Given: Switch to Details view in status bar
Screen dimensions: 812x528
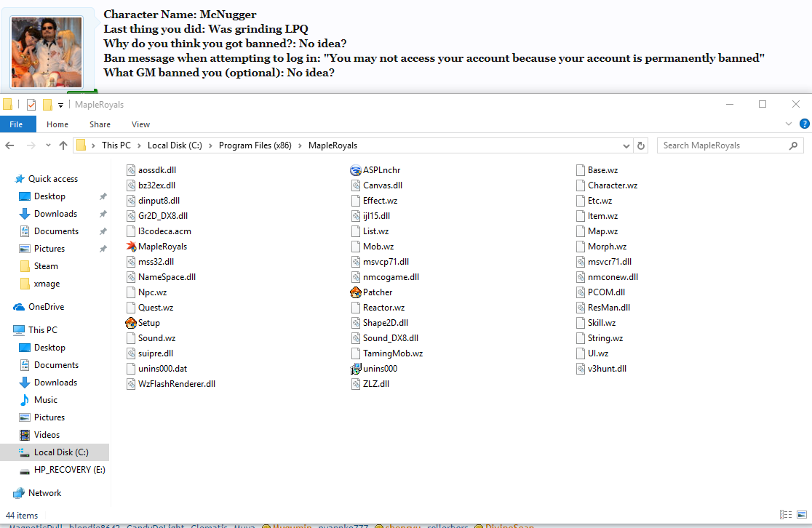Looking at the screenshot, I should click(786, 514).
